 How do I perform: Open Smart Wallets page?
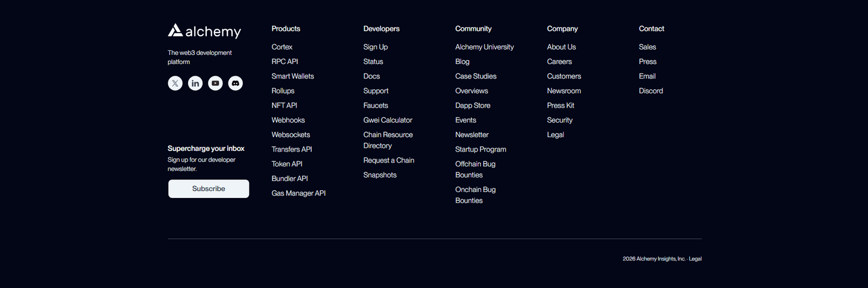pos(293,76)
